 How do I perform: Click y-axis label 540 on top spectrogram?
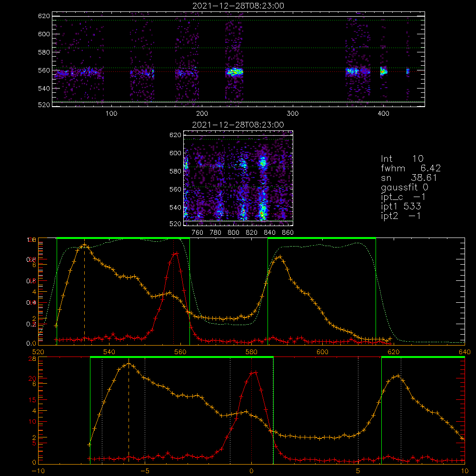click(x=44, y=89)
